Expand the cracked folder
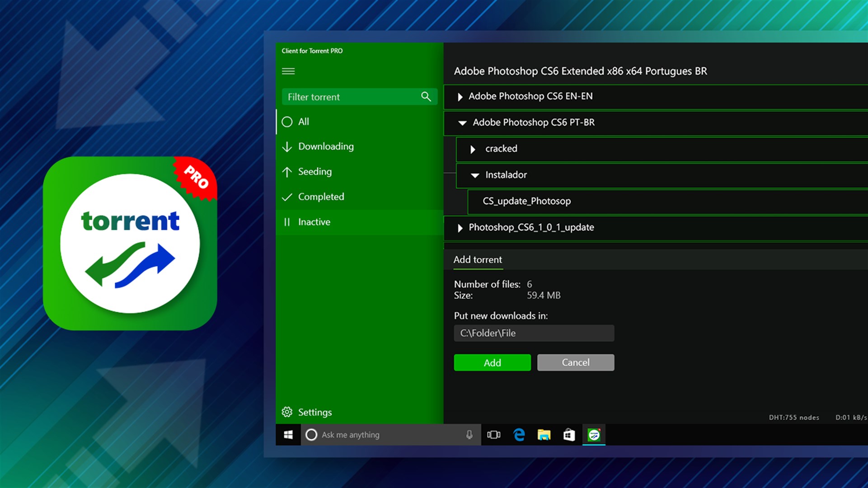This screenshot has height=488, width=868. (x=473, y=149)
